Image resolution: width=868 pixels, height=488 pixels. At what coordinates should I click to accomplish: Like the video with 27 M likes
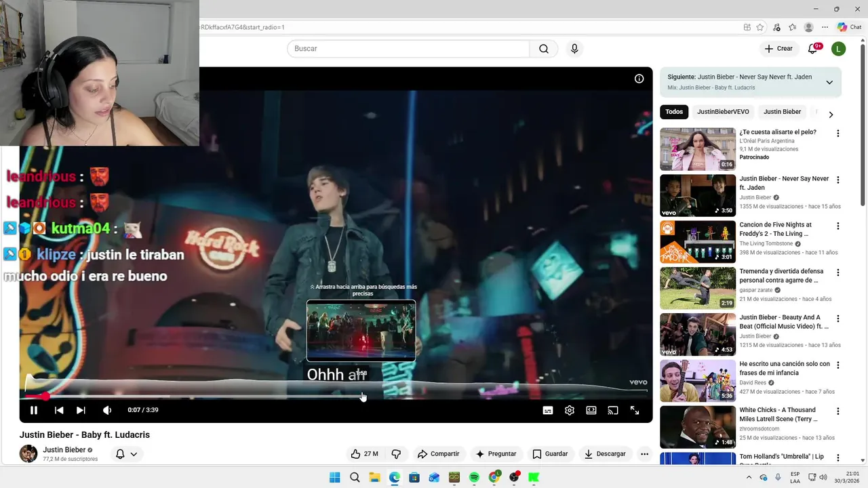pos(364,454)
